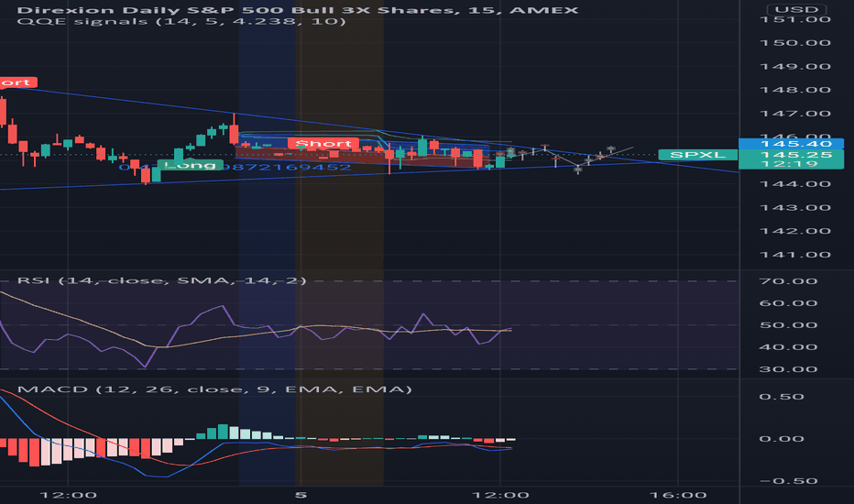Screen dimensions: 854x504
Task: Click the Direxion Daily S&P 500 Bull title
Action: pyautogui.click(x=298, y=10)
